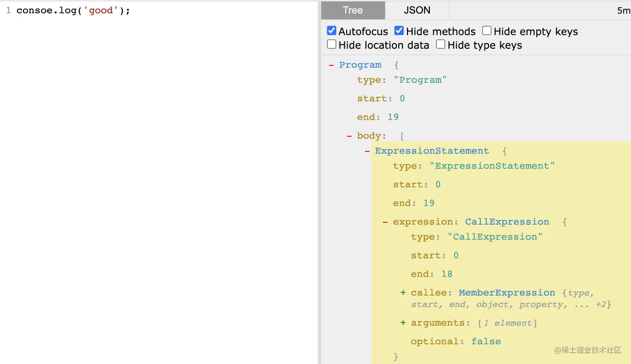Switch to the JSON tab

416,10
